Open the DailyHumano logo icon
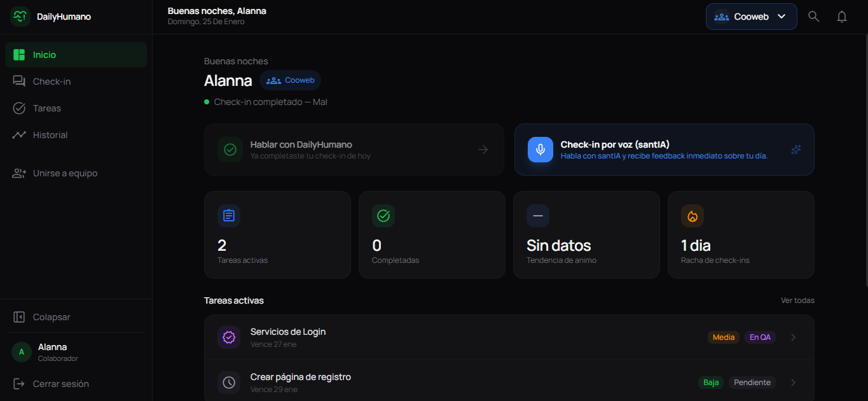 pyautogui.click(x=20, y=16)
